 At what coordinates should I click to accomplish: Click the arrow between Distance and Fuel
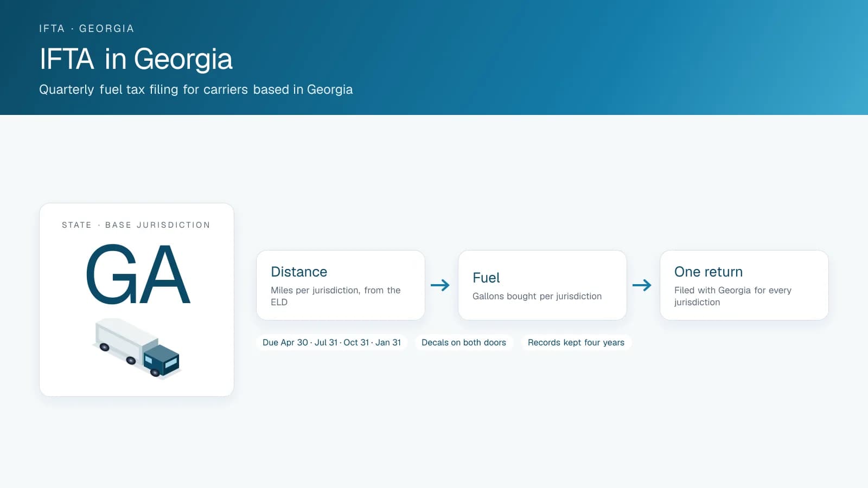pos(440,285)
